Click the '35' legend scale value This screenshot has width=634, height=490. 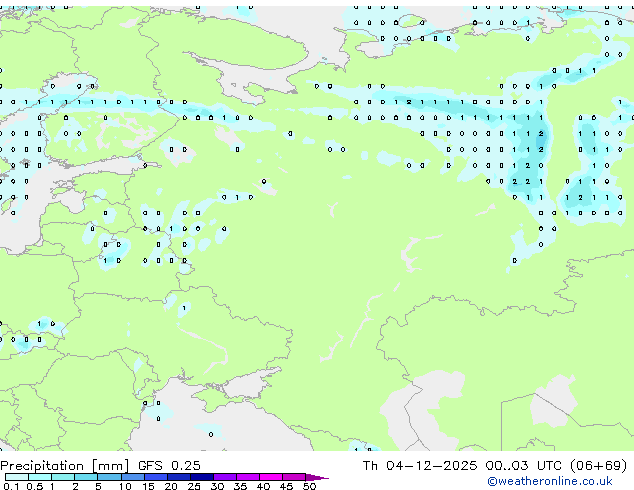240,486
